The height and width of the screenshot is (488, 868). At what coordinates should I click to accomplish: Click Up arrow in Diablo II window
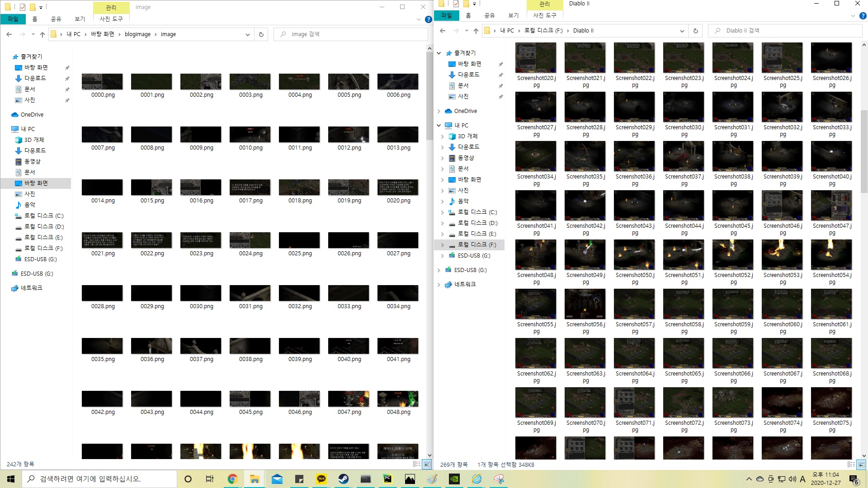476,31
